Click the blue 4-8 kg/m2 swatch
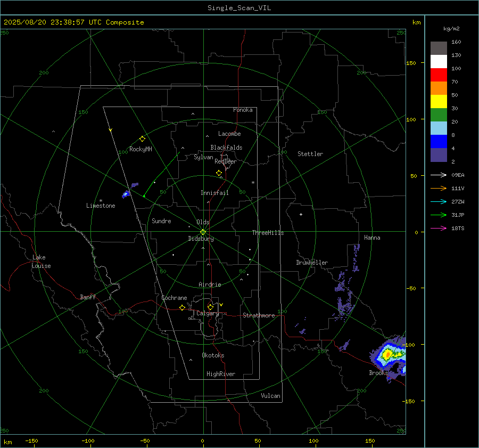The height and width of the screenshot is (448, 479). [x=439, y=142]
